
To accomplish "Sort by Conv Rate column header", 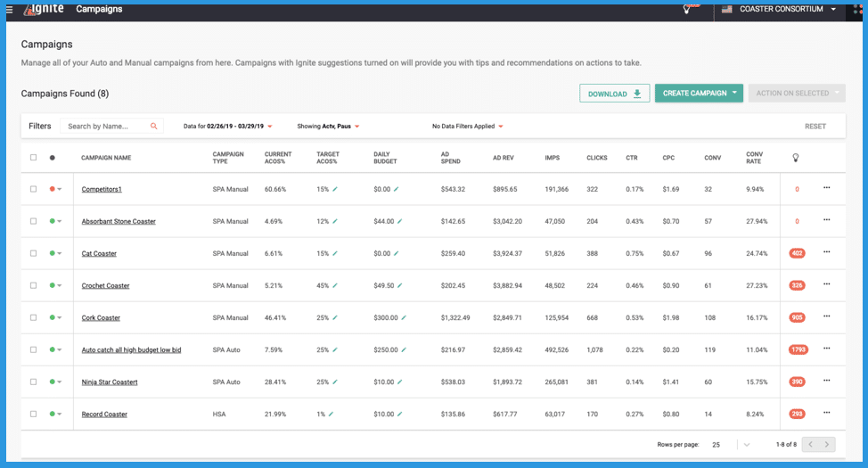I will (x=754, y=158).
